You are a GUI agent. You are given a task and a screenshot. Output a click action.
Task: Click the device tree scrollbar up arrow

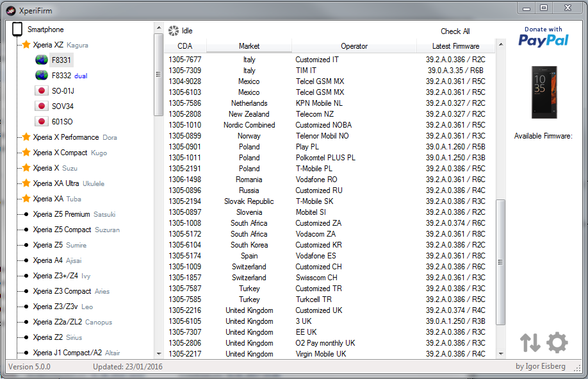(x=159, y=28)
